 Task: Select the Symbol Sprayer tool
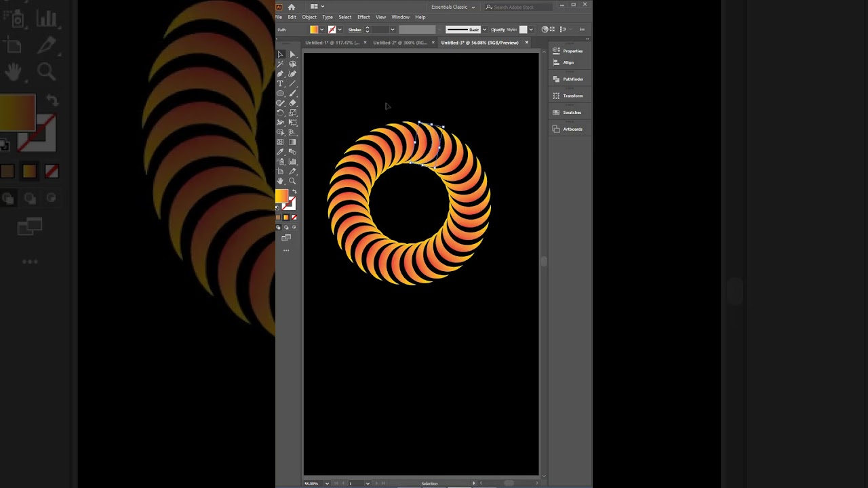click(x=280, y=161)
